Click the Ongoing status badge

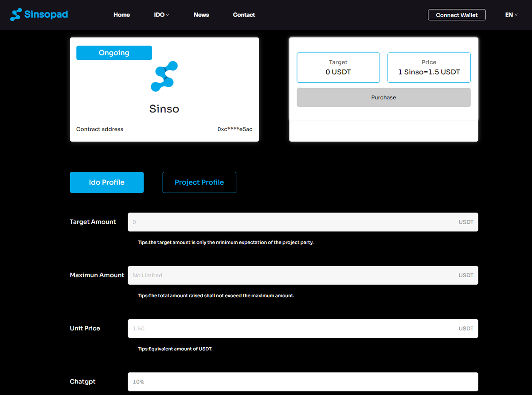114,53
